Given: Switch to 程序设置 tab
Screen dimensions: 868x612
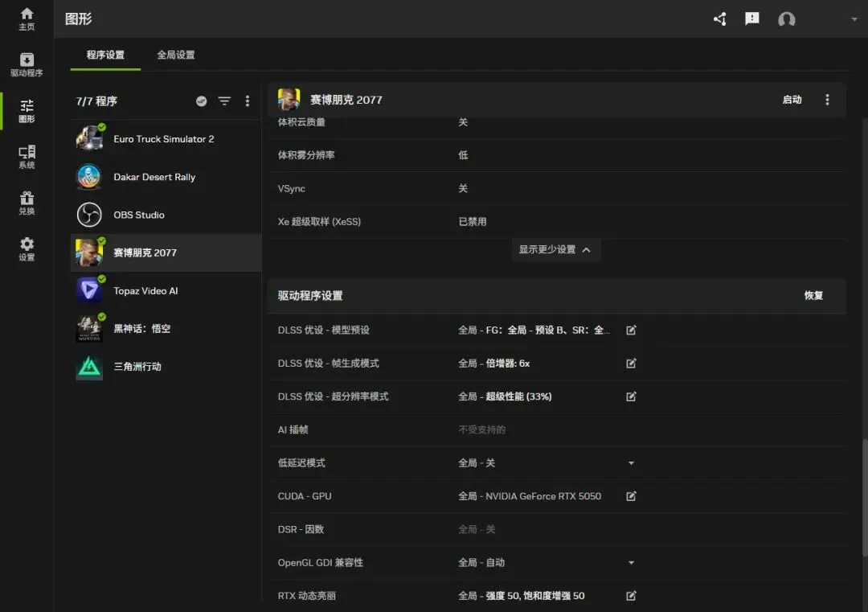Looking at the screenshot, I should 105,55.
